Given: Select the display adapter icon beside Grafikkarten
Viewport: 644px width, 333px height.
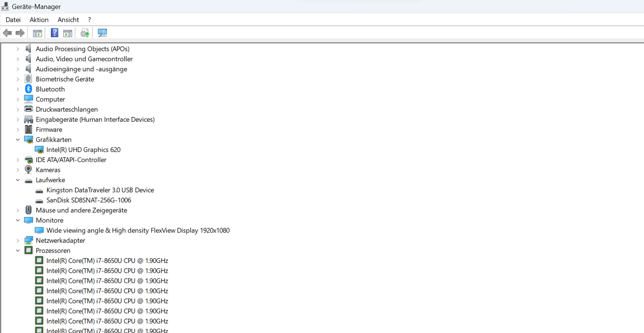Looking at the screenshot, I should click(x=28, y=139).
